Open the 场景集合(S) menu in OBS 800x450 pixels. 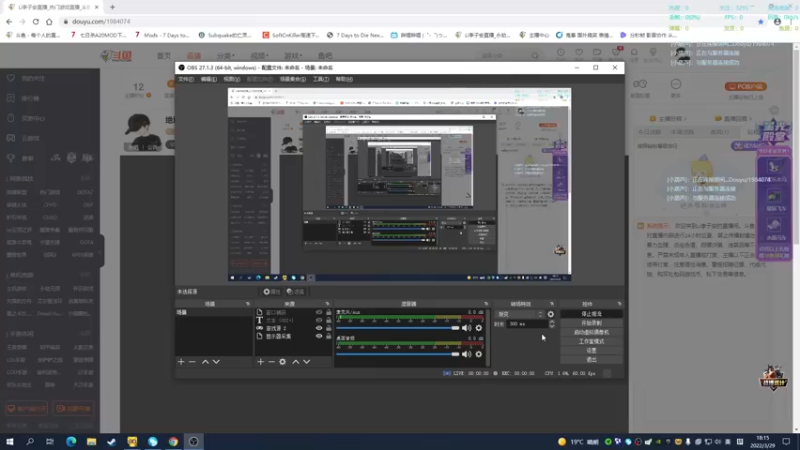coord(293,79)
